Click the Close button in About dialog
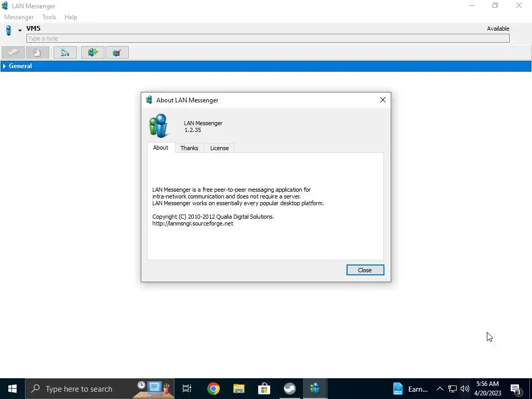The height and width of the screenshot is (399, 532). (365, 270)
